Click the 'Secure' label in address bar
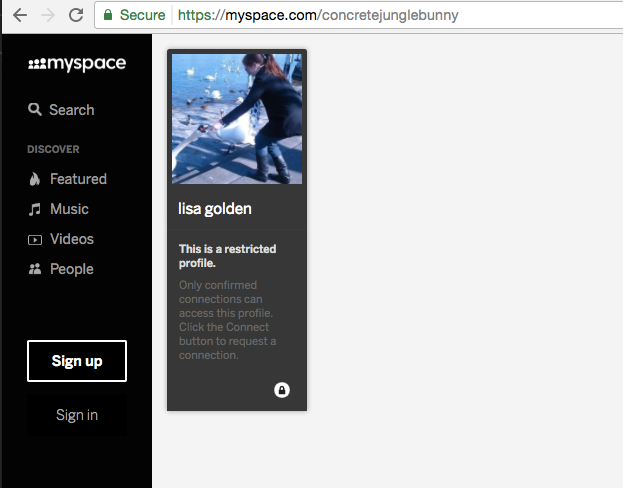 click(142, 15)
